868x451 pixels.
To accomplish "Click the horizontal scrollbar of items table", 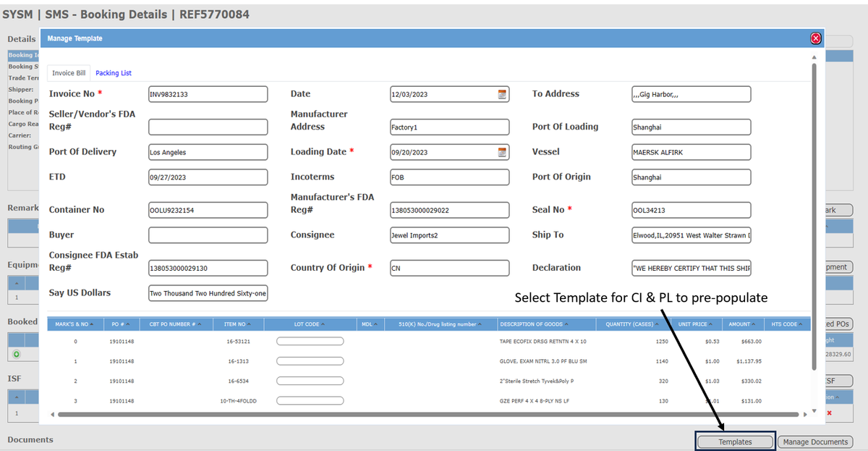I will tap(428, 415).
